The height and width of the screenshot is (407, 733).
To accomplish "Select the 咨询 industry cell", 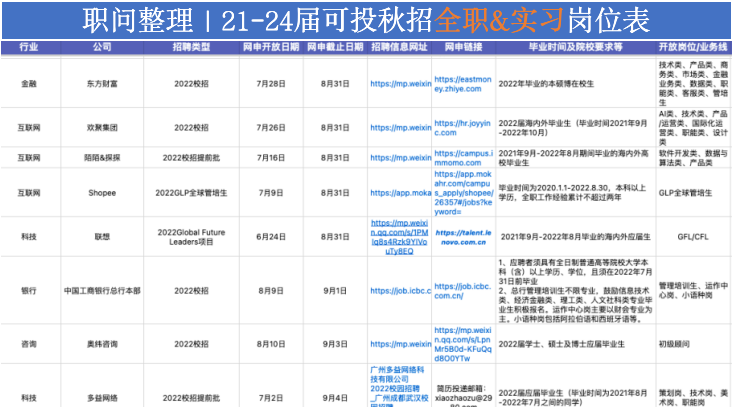I will coord(29,344).
